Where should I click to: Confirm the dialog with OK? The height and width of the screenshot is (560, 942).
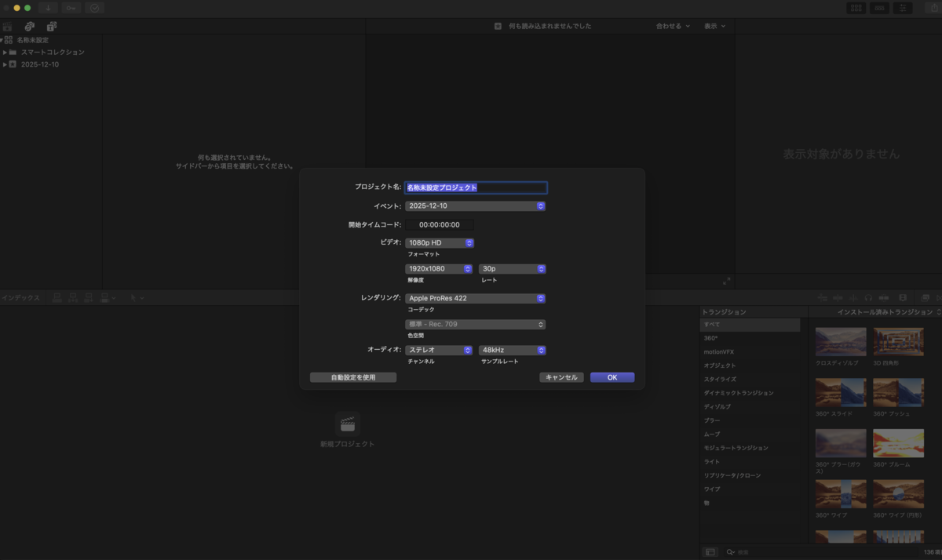(x=612, y=377)
